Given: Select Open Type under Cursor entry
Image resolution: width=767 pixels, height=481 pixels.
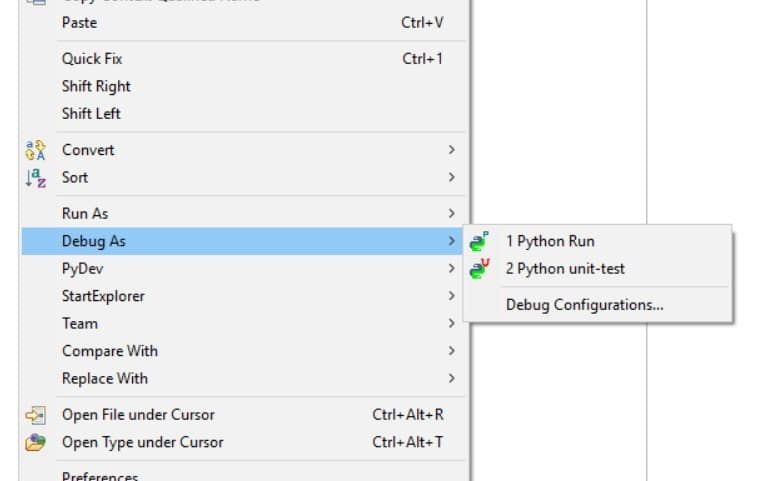Looking at the screenshot, I should point(243,442).
